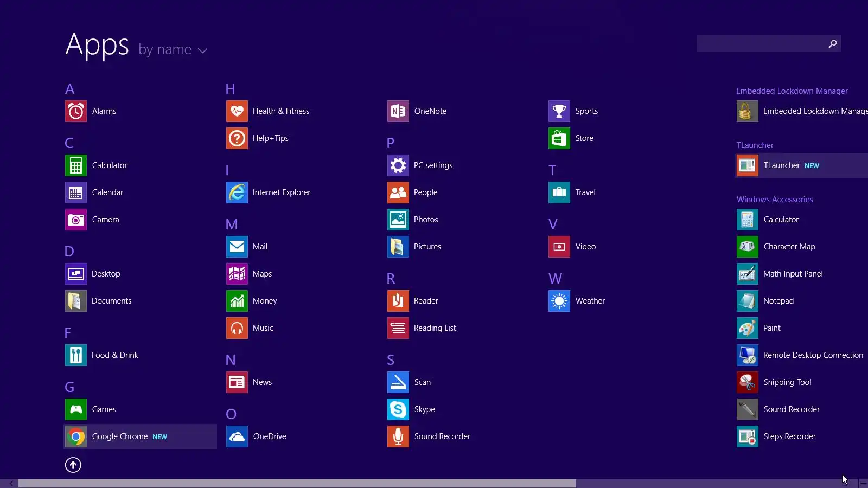The width and height of the screenshot is (868, 488).
Task: Open the Desktop tile icon
Action: point(76,274)
